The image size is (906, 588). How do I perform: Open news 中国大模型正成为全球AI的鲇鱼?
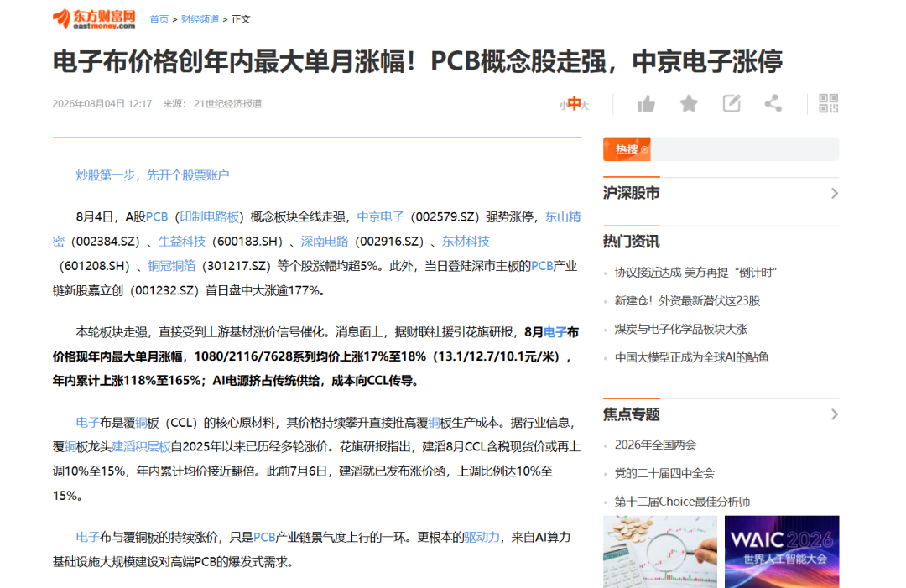click(691, 357)
